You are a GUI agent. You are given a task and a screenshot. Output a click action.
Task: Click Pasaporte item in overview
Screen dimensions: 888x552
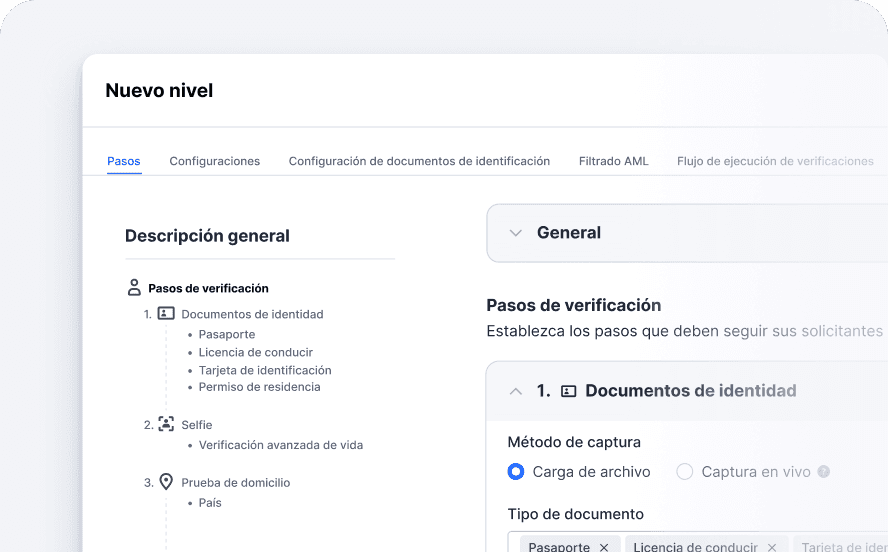pyautogui.click(x=227, y=334)
